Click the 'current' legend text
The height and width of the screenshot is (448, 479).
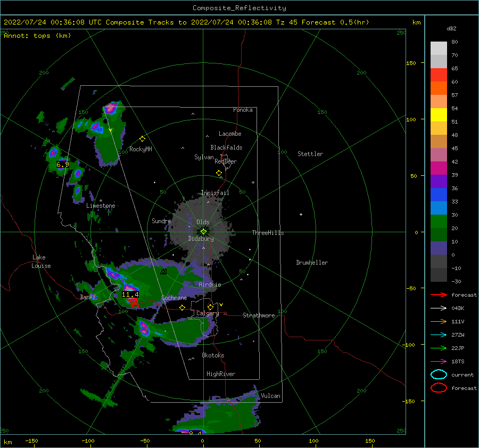coord(462,374)
